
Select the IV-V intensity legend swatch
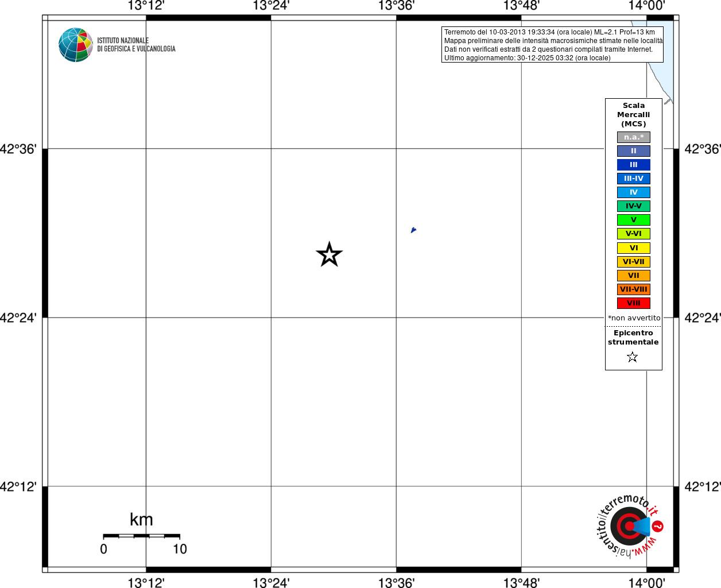coord(634,206)
